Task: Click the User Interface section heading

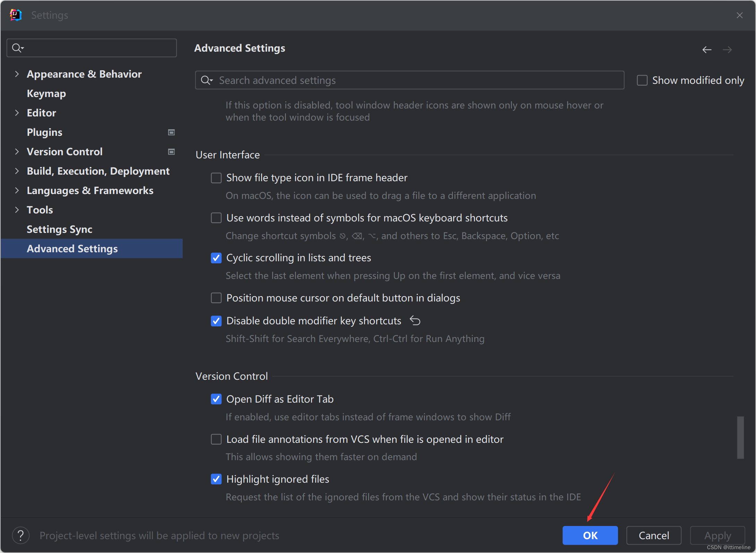Action: (228, 155)
